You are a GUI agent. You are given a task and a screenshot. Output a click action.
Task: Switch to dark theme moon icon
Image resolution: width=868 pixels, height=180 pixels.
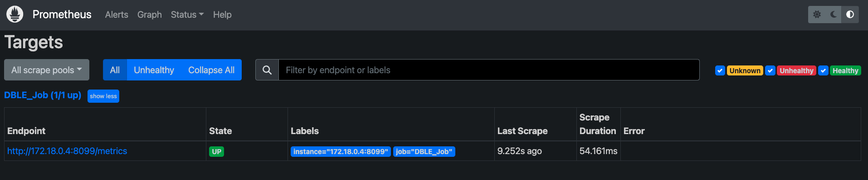(834, 15)
